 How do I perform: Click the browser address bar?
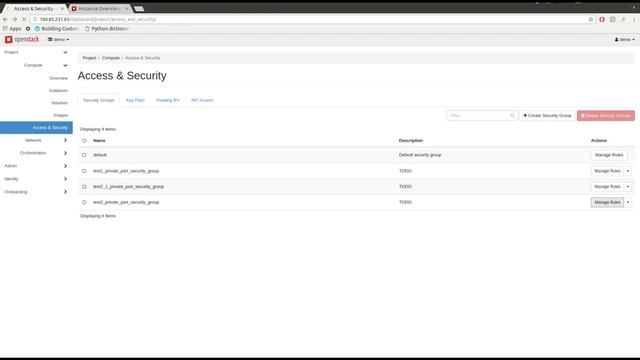pyautogui.click(x=310, y=19)
